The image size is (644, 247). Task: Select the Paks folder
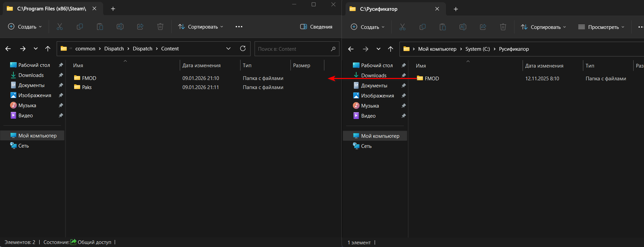pos(87,87)
